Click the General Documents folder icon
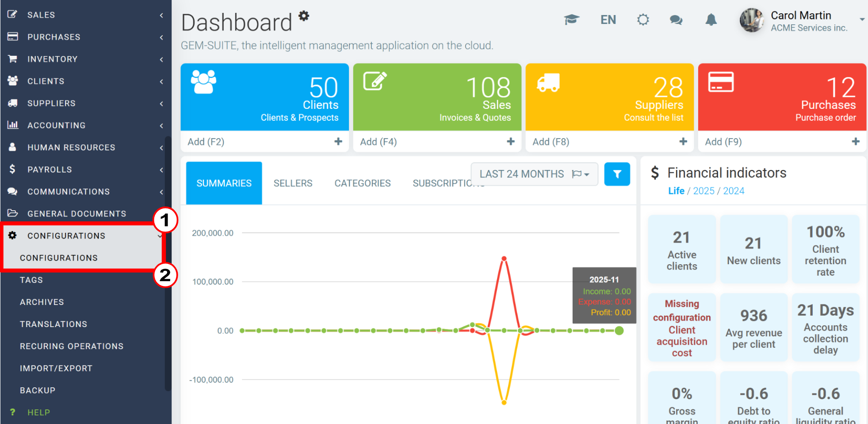 pyautogui.click(x=12, y=213)
